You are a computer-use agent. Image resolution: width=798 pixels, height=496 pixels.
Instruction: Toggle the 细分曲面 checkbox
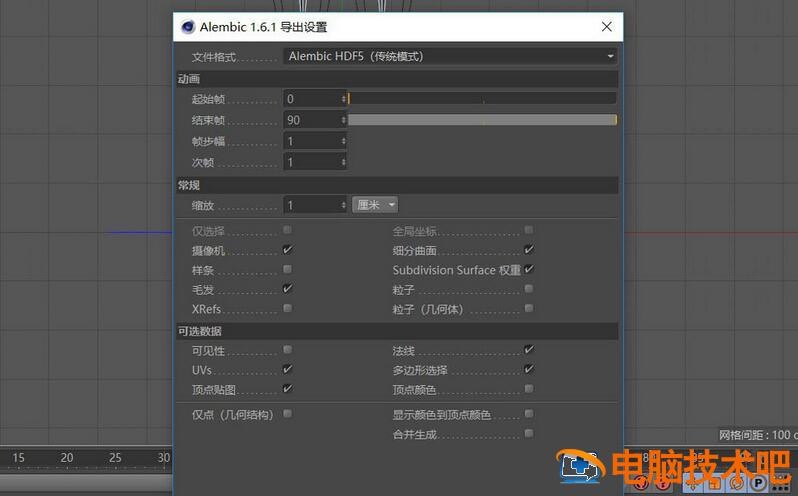click(x=529, y=250)
